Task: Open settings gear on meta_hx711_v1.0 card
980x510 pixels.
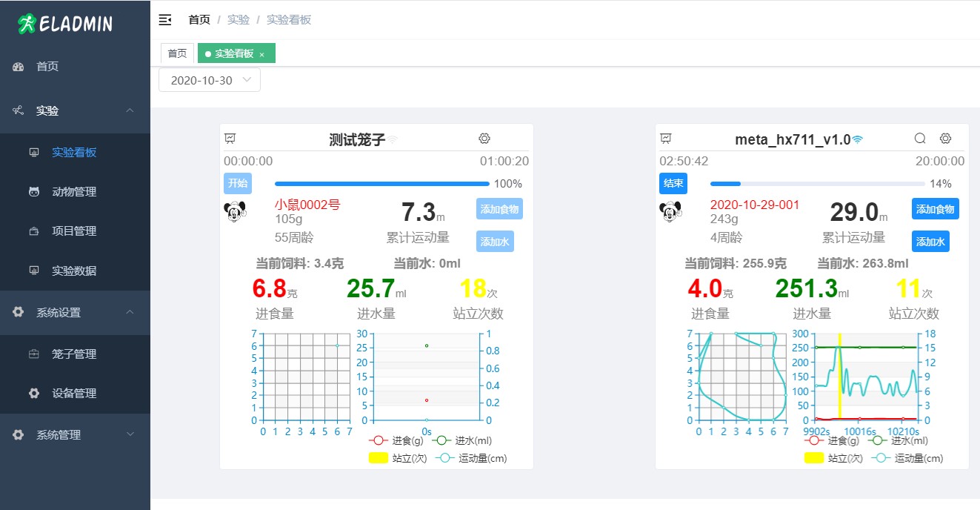Action: click(x=945, y=139)
